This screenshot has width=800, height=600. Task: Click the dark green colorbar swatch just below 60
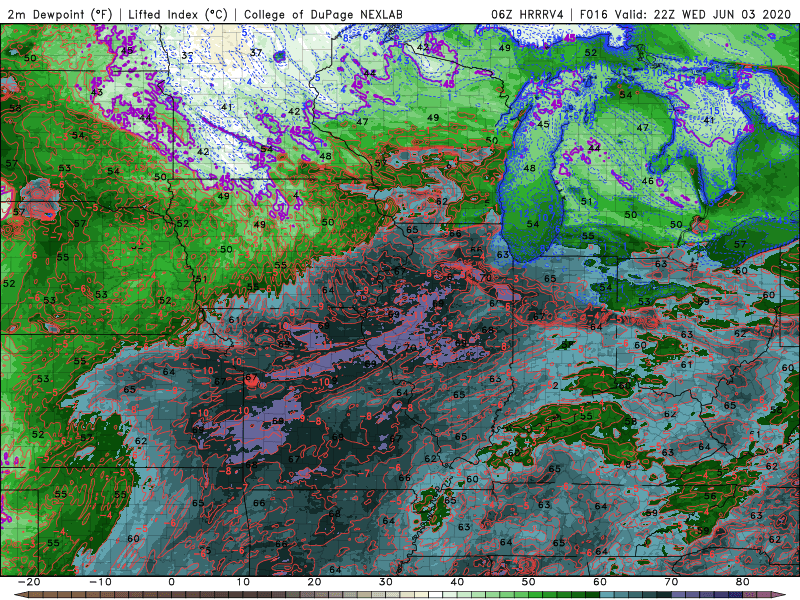[x=593, y=595]
